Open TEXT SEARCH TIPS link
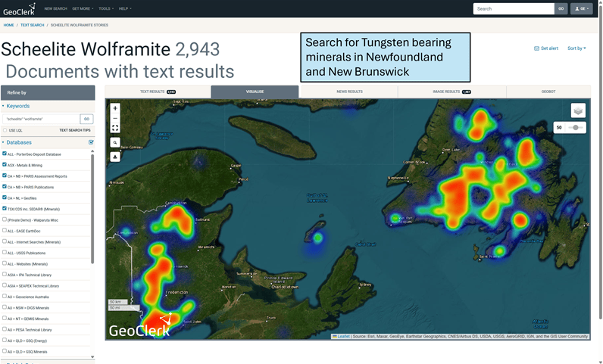Viewport: 603px width, 364px height. click(x=74, y=130)
